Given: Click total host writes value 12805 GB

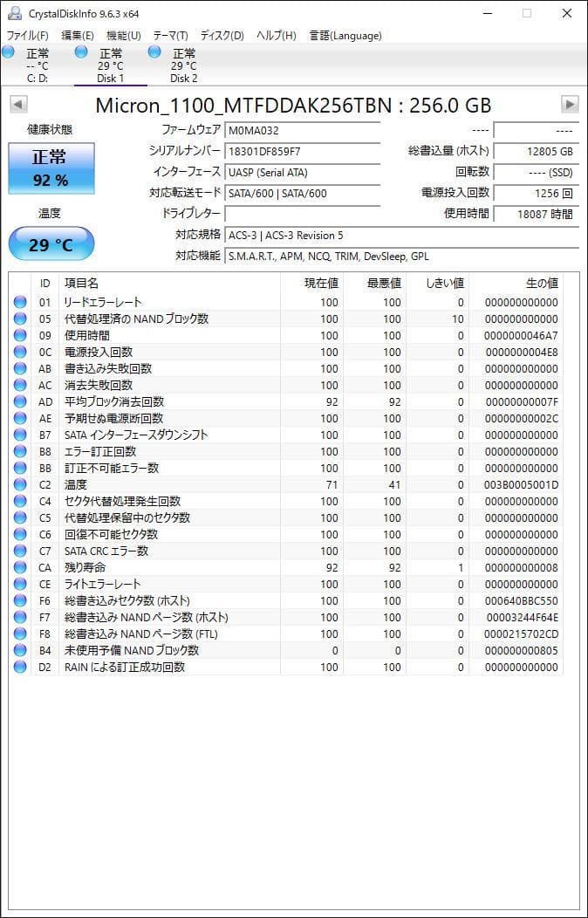Looking at the screenshot, I should (536, 151).
